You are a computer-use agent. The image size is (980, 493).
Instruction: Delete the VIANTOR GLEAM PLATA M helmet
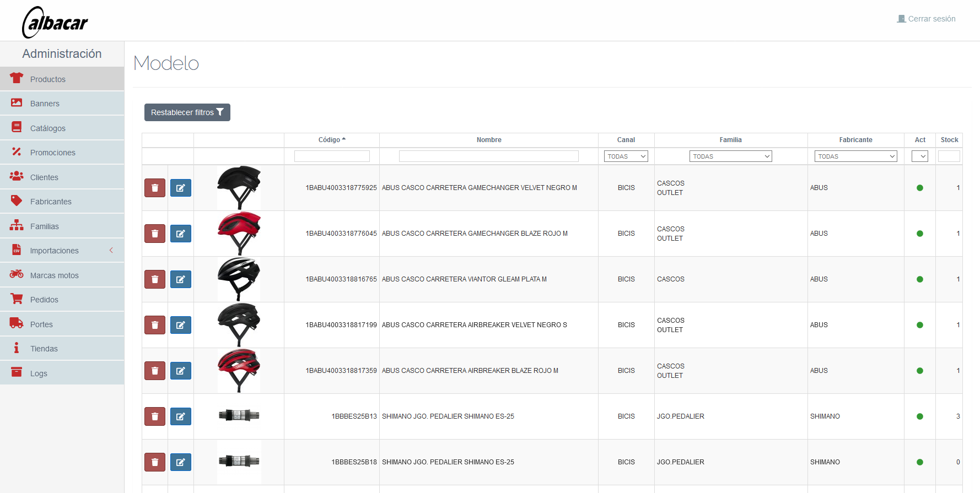155,279
